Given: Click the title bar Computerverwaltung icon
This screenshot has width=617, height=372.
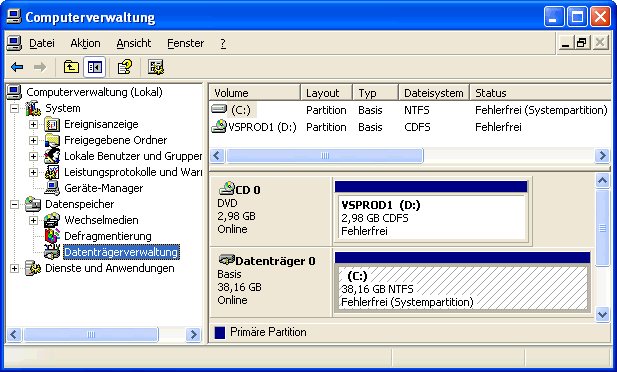Looking at the screenshot, I should click(x=14, y=17).
